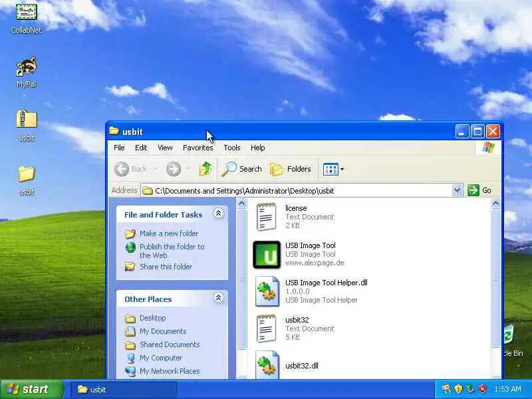Image resolution: width=532 pixels, height=399 pixels.
Task: Click the Share this folder icon
Action: (130, 267)
